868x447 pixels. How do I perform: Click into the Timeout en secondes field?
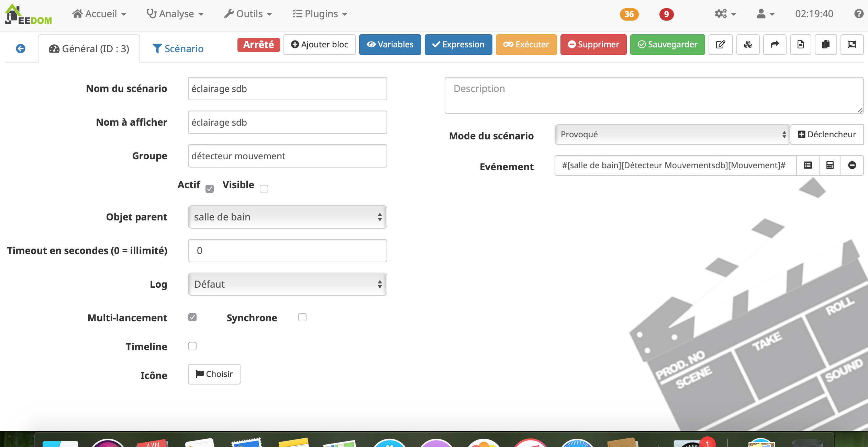287,251
